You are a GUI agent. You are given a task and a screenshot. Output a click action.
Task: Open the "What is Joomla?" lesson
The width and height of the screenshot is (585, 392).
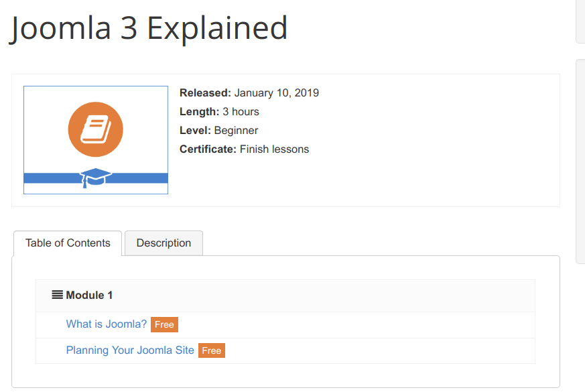[x=107, y=324]
